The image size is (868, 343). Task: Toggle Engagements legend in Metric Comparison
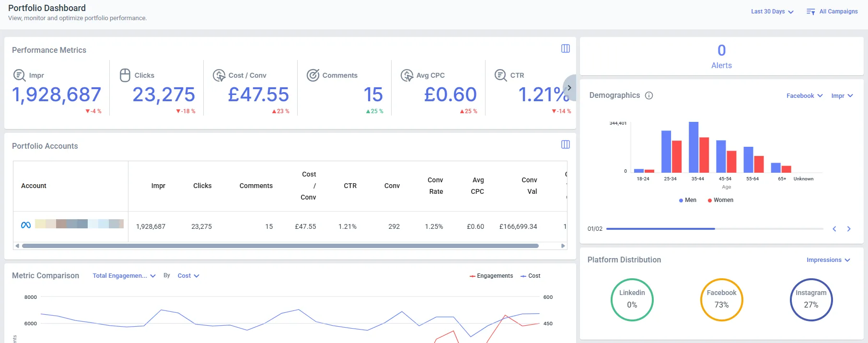click(491, 276)
